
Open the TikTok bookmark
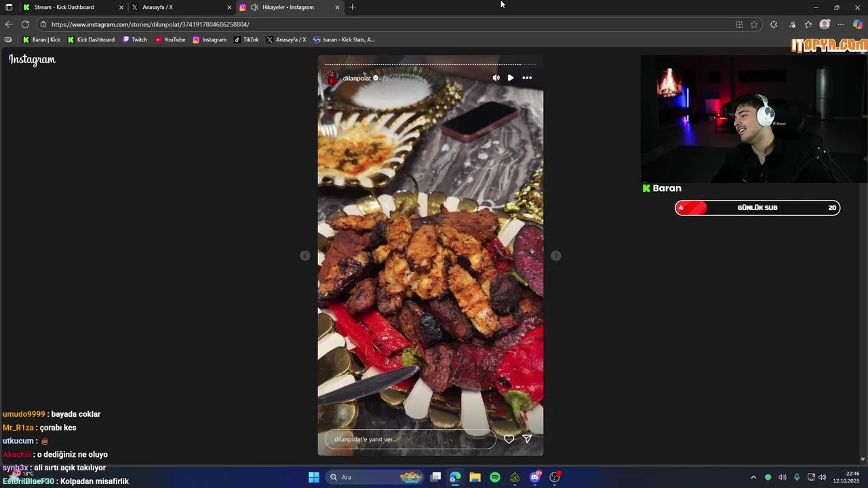246,40
